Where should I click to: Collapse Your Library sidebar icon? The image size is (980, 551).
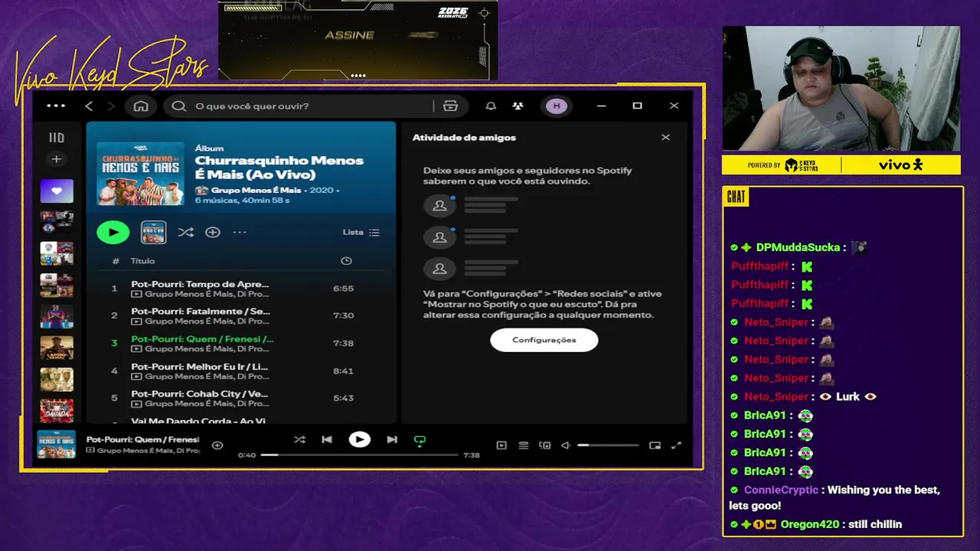[x=57, y=138]
